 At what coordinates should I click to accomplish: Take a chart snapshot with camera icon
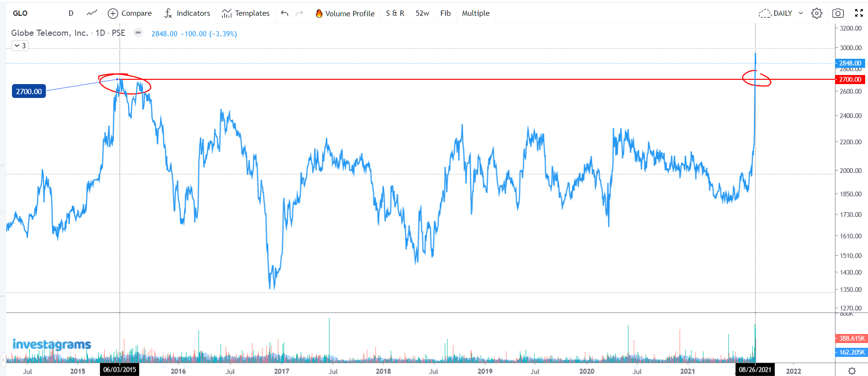click(838, 13)
